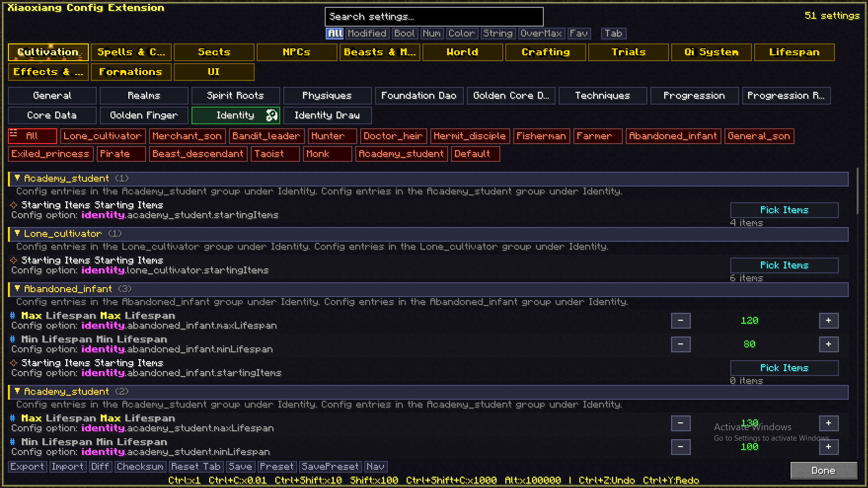
Task: Open the Trials category tab
Action: [629, 52]
